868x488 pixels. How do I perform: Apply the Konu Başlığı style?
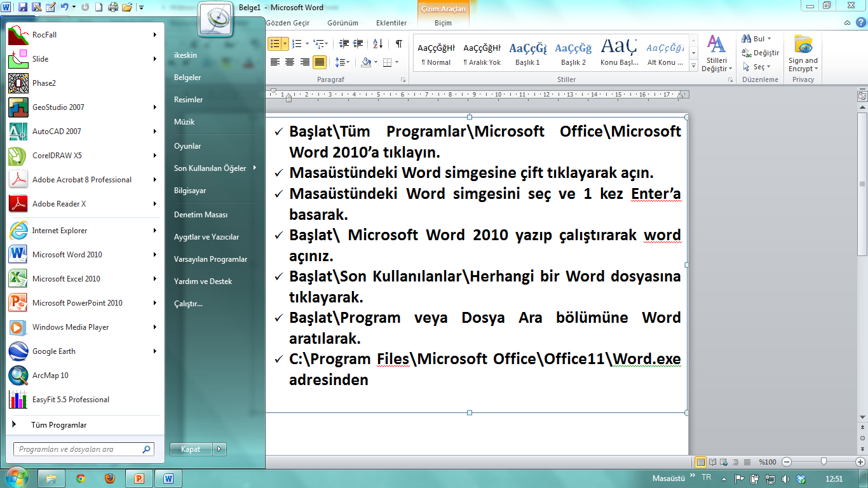tap(620, 53)
